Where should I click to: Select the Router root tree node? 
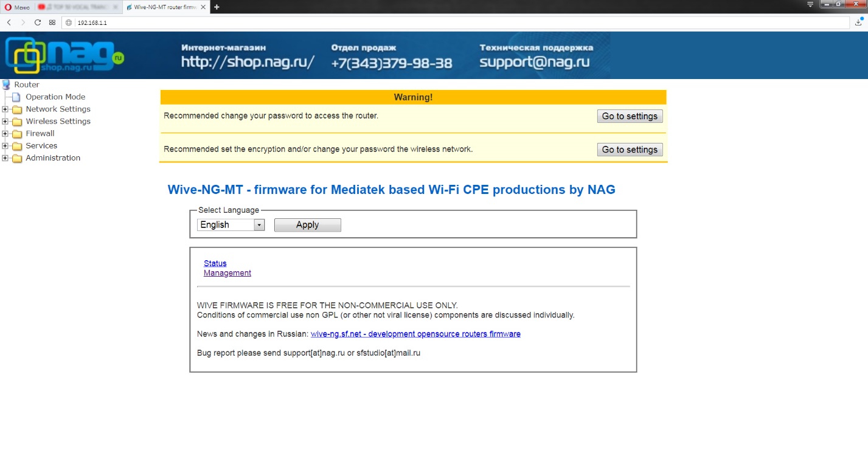point(27,85)
